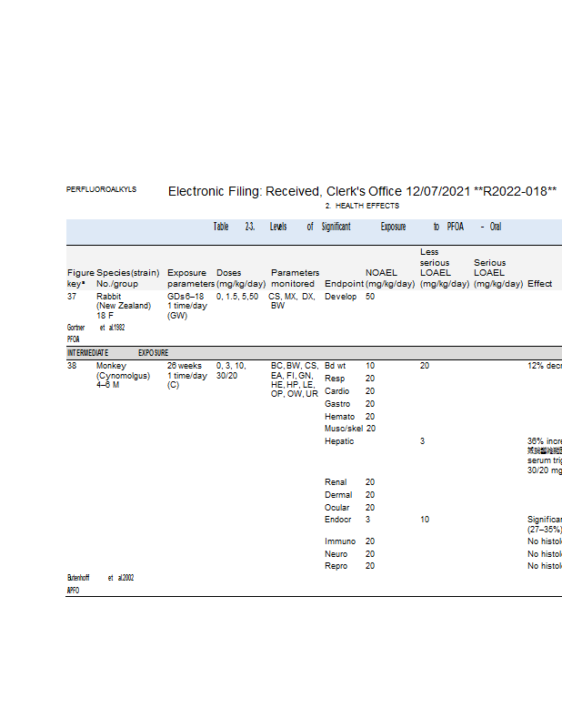Click the Endocr endpoint row label
562x728 pixels.
pos(339,520)
